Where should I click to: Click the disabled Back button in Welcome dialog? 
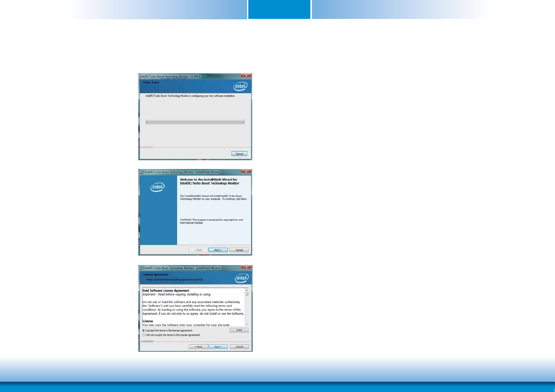pos(198,250)
